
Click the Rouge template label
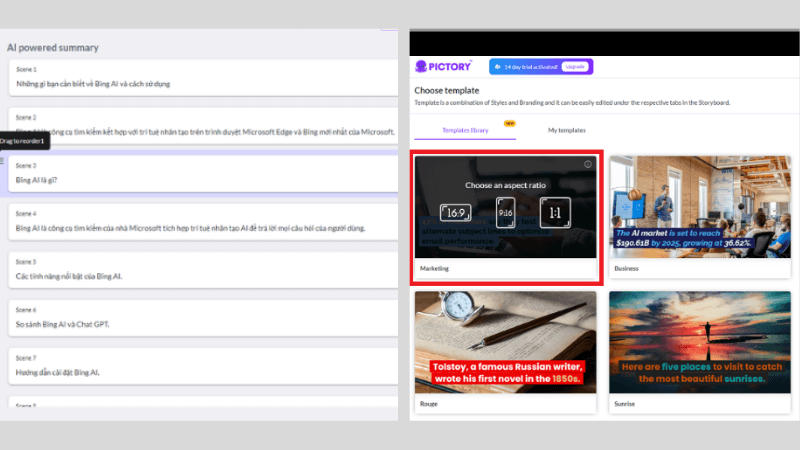pos(429,404)
